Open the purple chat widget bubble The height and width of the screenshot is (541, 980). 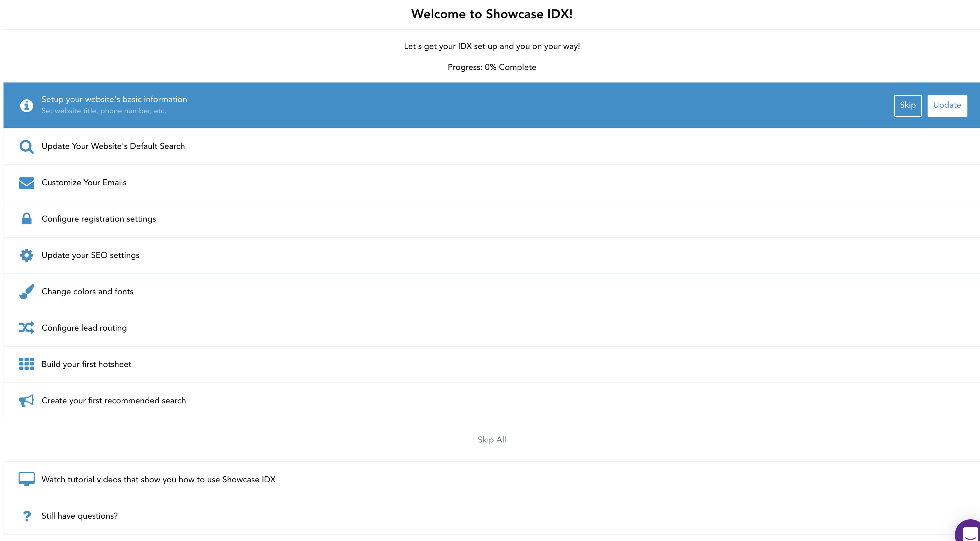coord(968,531)
